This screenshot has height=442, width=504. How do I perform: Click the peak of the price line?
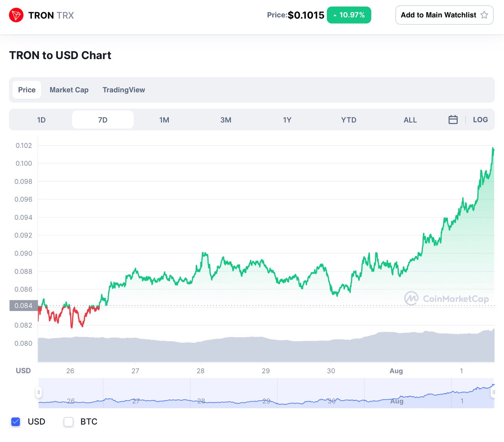(493, 148)
